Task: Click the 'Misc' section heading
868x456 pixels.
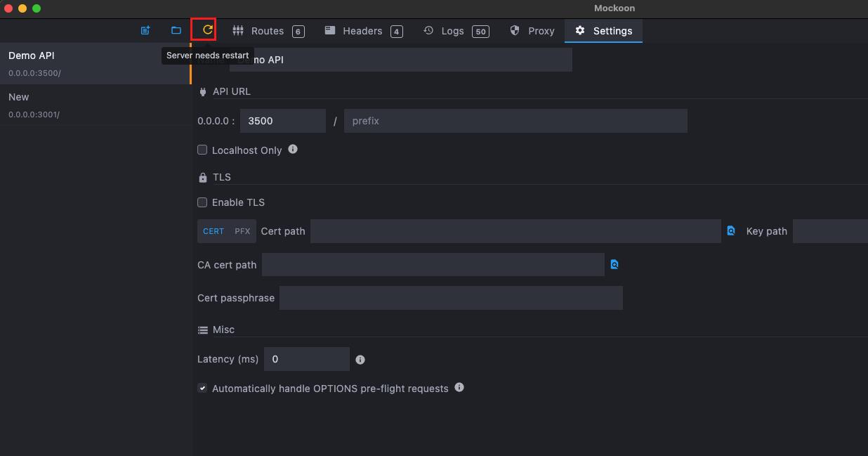Action: point(224,330)
